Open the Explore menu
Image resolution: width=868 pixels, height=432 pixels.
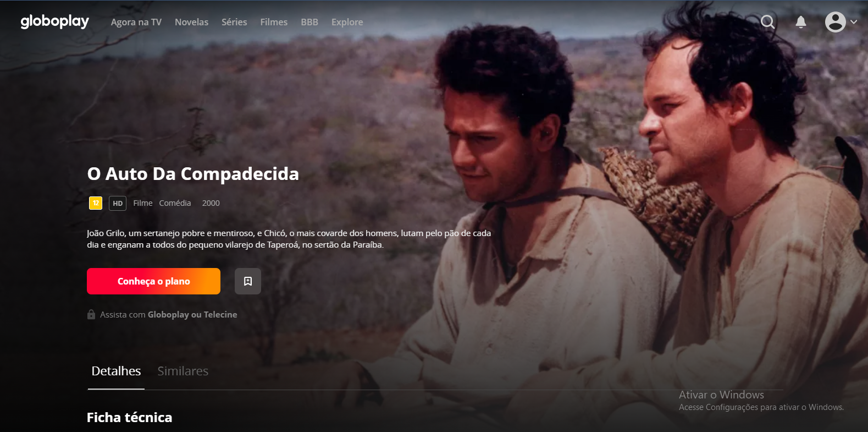click(x=347, y=22)
